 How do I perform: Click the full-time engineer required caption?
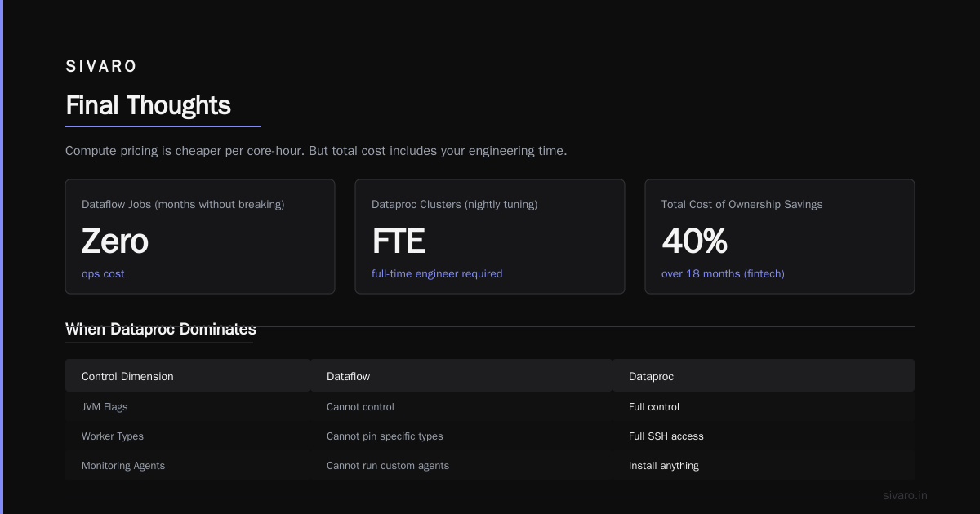pyautogui.click(x=437, y=274)
